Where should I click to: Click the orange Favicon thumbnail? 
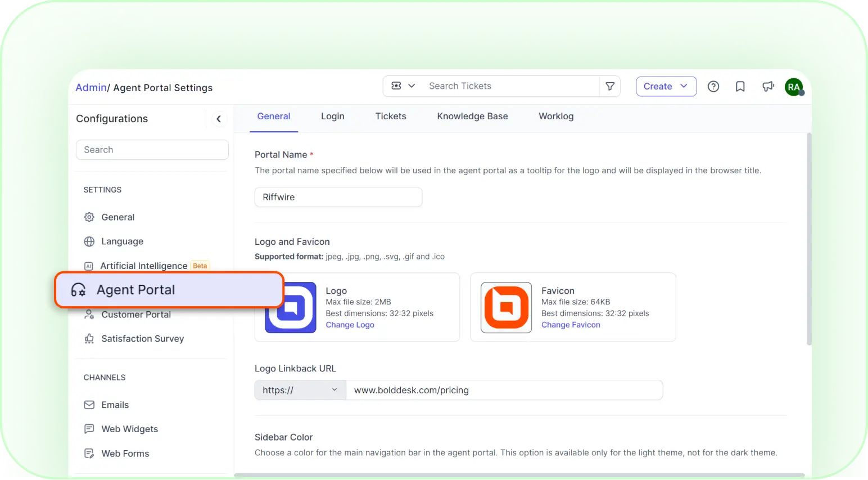coord(507,308)
